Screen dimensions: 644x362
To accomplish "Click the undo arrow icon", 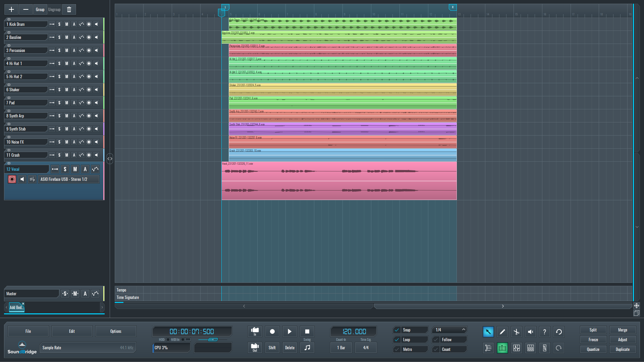I will pyautogui.click(x=559, y=332).
